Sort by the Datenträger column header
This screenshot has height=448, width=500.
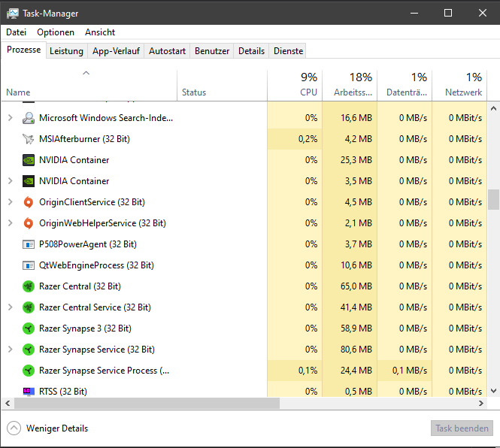point(405,86)
